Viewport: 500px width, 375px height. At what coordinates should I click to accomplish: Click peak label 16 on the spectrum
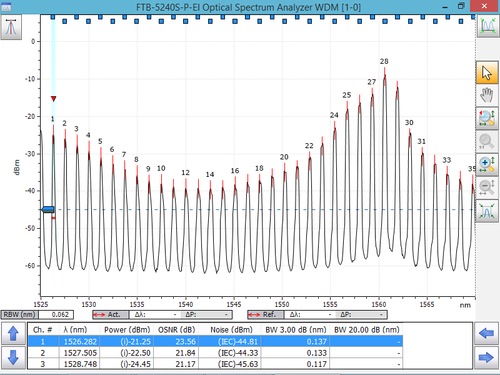click(235, 171)
